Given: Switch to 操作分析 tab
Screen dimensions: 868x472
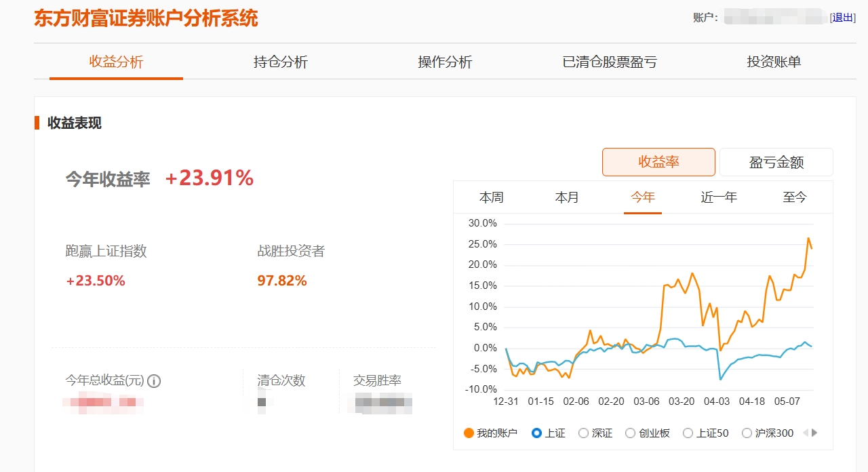Looking at the screenshot, I should (445, 62).
